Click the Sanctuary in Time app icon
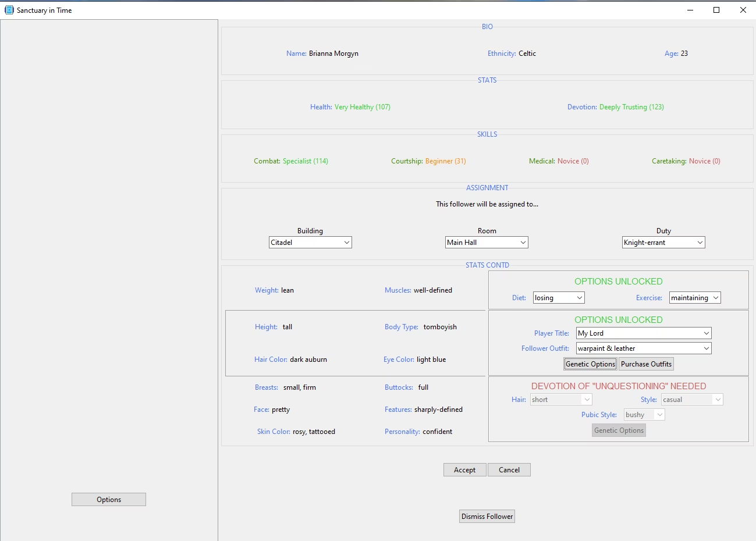 tap(9, 10)
